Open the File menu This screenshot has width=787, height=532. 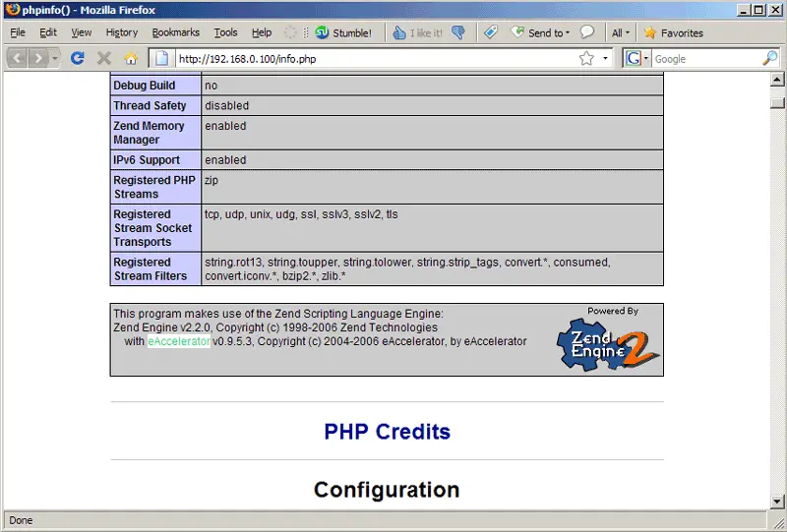(x=18, y=32)
